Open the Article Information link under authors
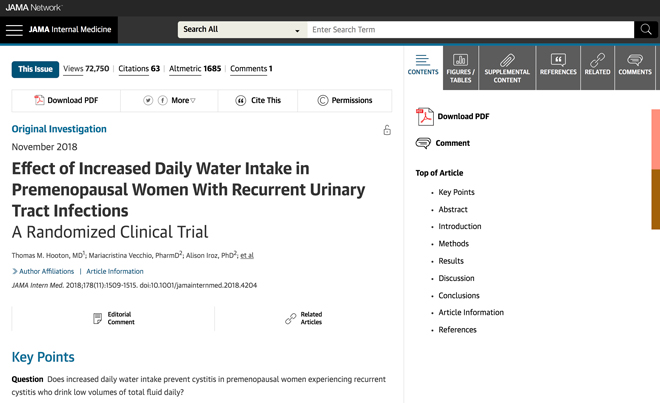 pos(114,271)
